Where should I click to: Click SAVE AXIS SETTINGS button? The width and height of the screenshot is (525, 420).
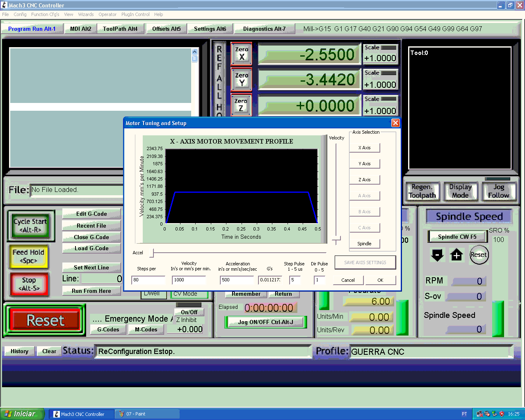click(365, 262)
